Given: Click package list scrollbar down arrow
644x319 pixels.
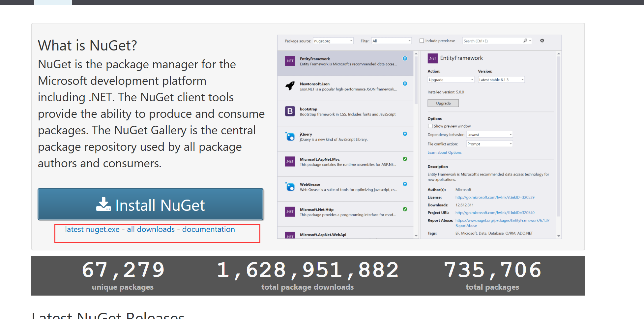Looking at the screenshot, I should pyautogui.click(x=416, y=236).
